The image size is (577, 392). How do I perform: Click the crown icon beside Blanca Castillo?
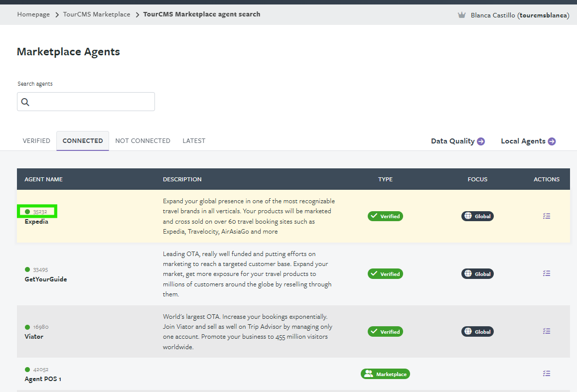point(461,15)
